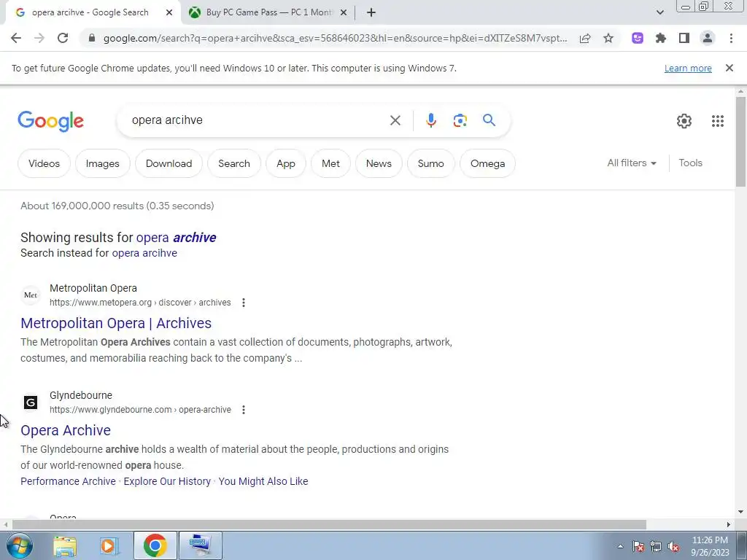Clear the search box text
747x560 pixels.
[x=395, y=120]
